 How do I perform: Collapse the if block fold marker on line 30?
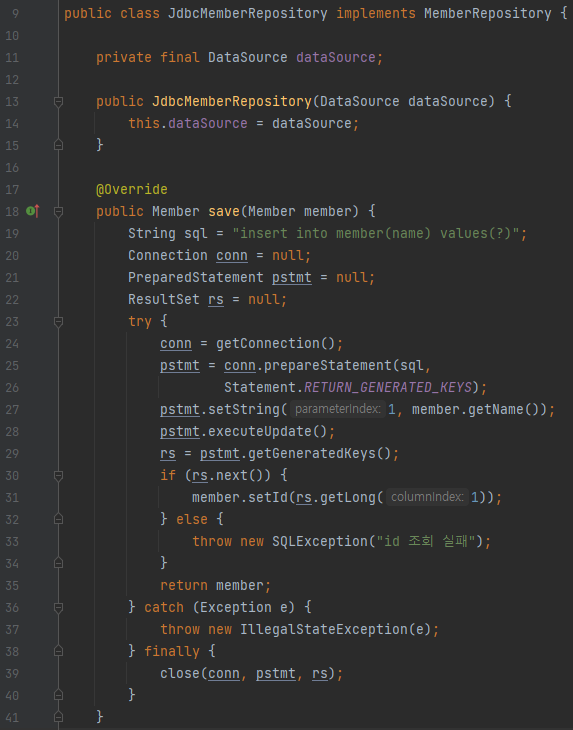click(x=58, y=475)
